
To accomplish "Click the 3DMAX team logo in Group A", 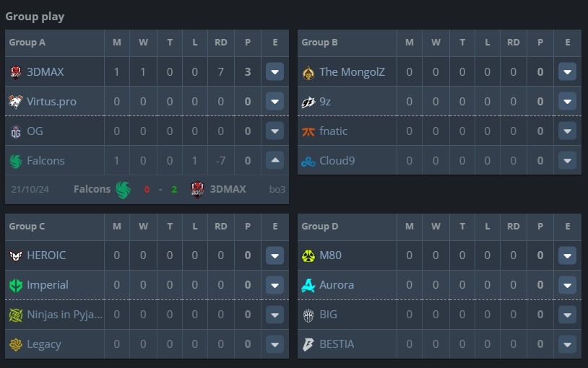I will pyautogui.click(x=16, y=72).
